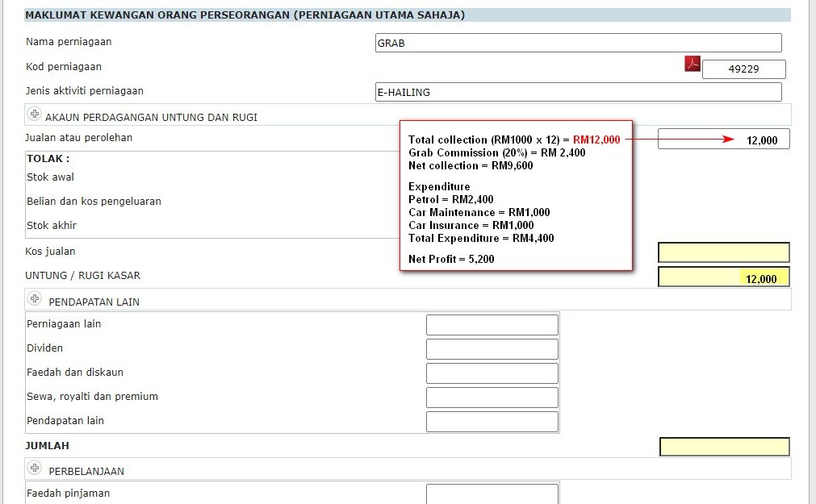Click the UNTUNG / RUGI KASAR field showing 12,000

723,277
